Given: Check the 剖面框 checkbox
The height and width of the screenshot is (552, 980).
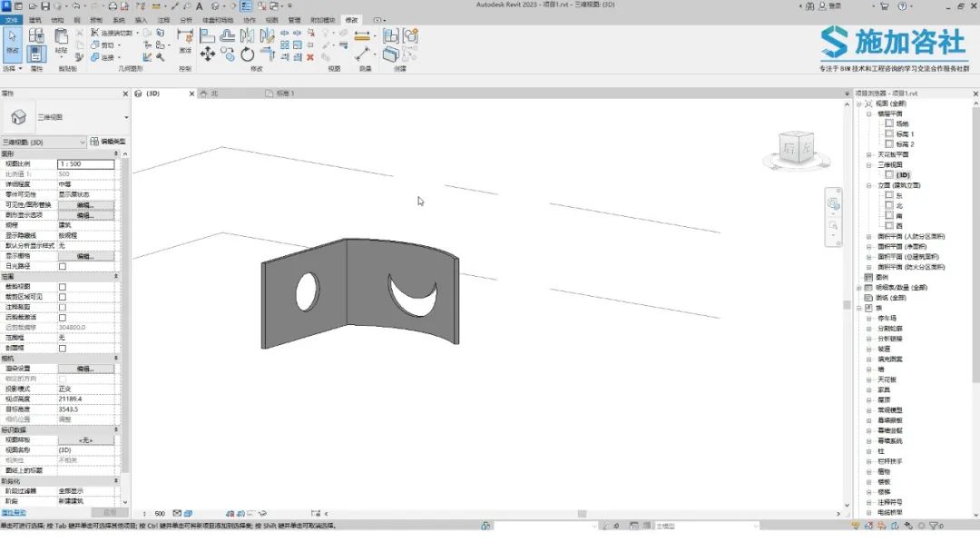Looking at the screenshot, I should (x=63, y=347).
